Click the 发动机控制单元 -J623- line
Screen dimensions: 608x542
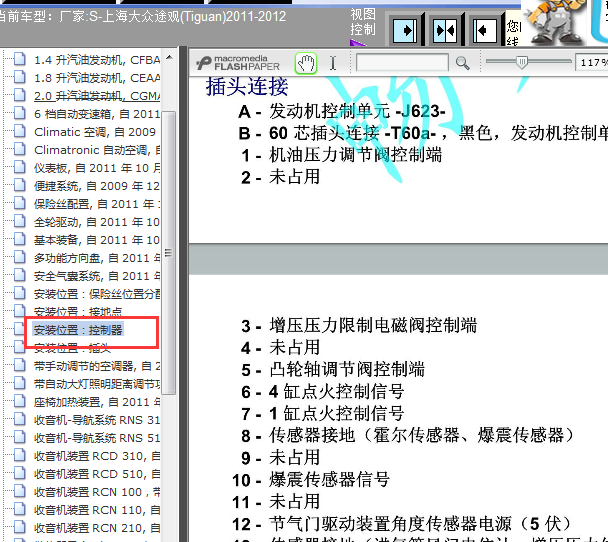pos(342,112)
